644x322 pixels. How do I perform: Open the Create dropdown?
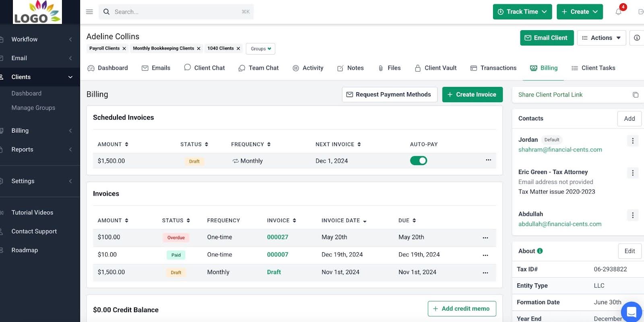(580, 12)
